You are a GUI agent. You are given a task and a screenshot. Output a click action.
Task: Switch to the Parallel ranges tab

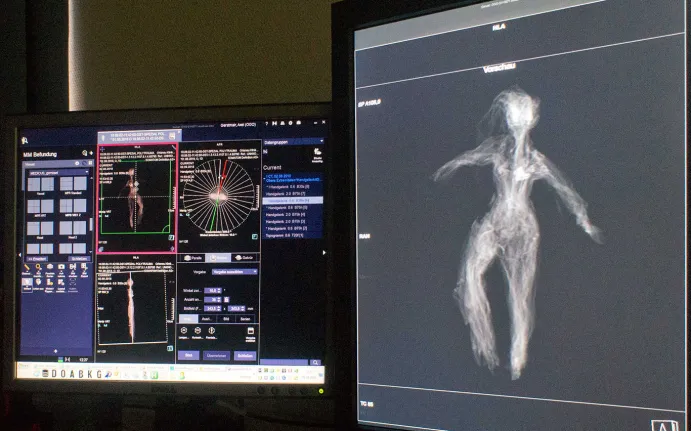pyautogui.click(x=193, y=258)
